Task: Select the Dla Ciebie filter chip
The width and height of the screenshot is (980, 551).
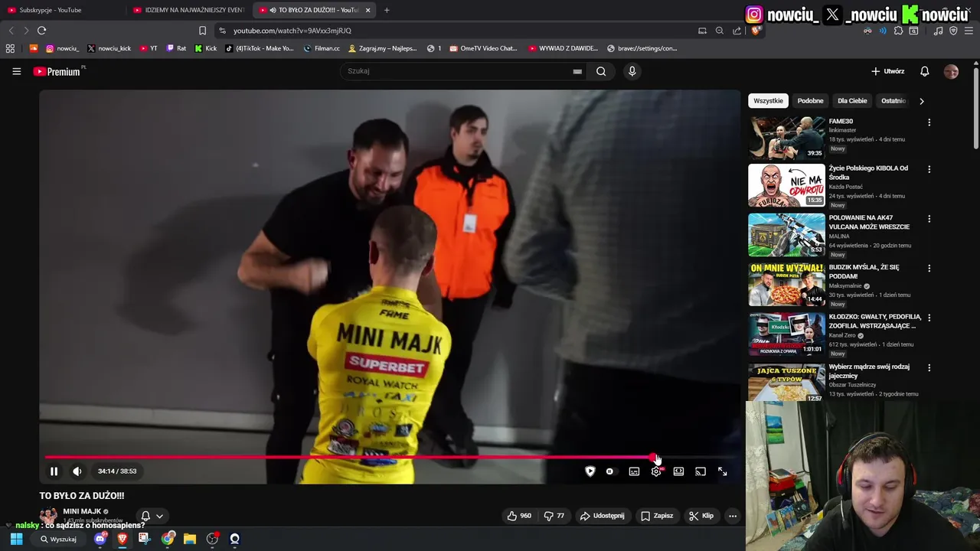Action: pos(852,101)
